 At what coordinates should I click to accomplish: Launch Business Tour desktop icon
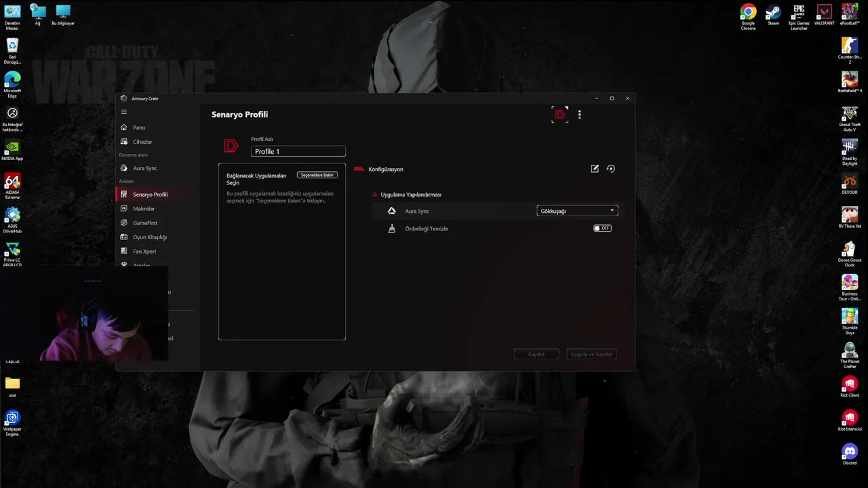coord(850,288)
